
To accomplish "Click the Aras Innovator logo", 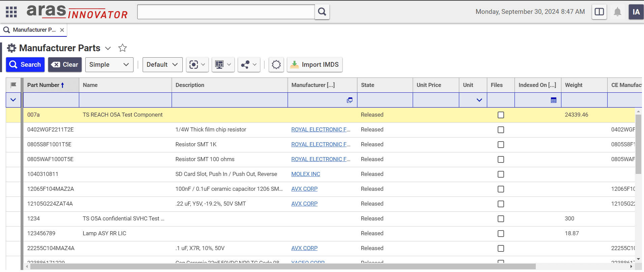I will click(77, 12).
